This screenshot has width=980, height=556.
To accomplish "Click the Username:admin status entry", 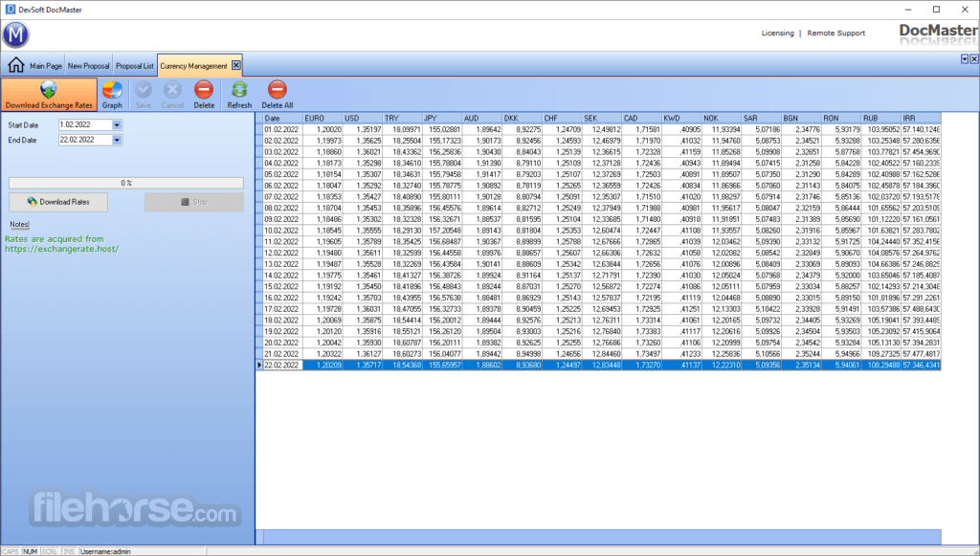I will tap(106, 551).
